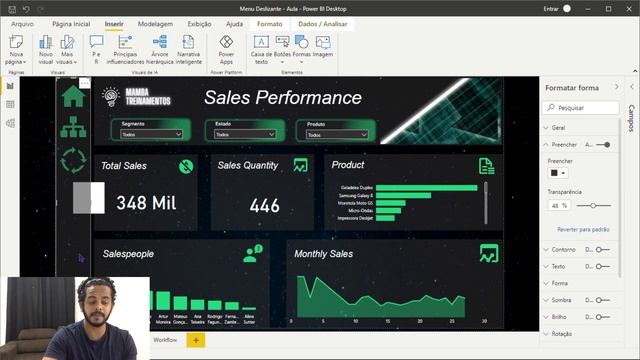
Task: Open the Arquivo tab
Action: [x=22, y=24]
